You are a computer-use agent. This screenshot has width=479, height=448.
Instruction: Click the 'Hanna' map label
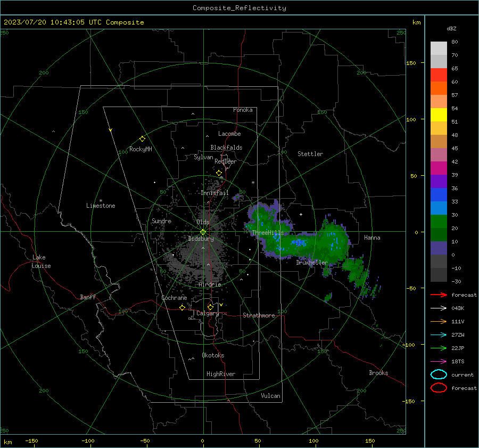[x=372, y=238]
